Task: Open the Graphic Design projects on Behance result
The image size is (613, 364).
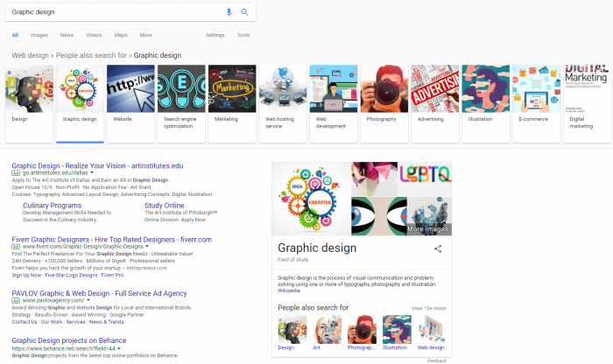Action: coord(68,340)
